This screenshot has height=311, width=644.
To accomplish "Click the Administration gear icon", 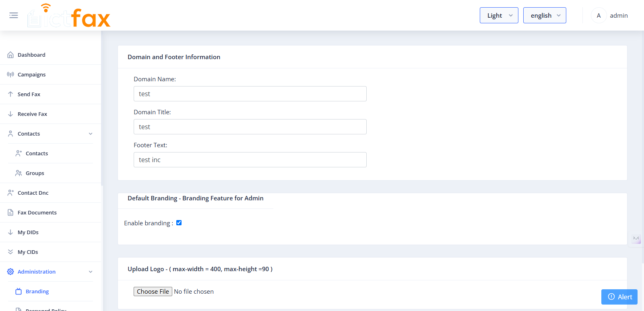I will (10, 272).
